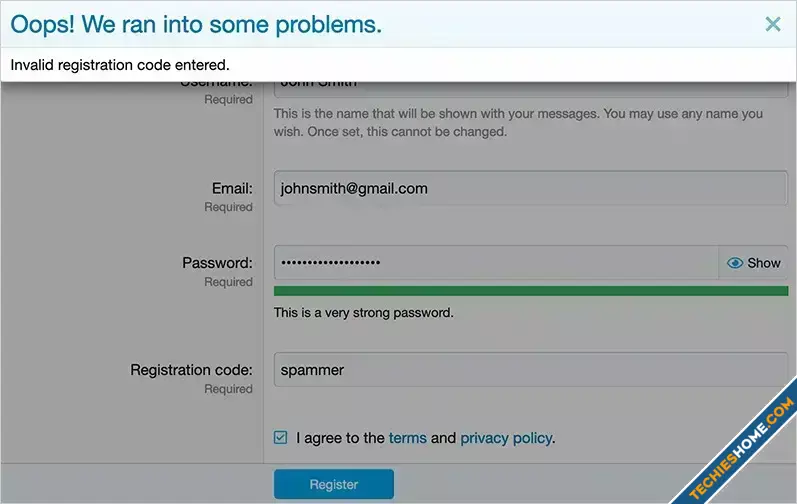Uncheck the terms agreement checkbox
The height and width of the screenshot is (504, 797).
point(281,438)
